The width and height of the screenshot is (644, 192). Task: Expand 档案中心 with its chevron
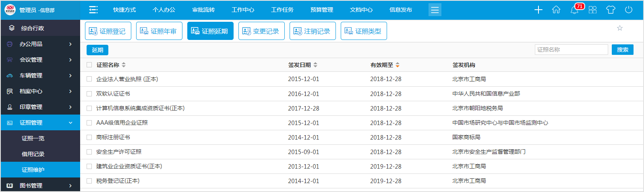tap(70, 91)
